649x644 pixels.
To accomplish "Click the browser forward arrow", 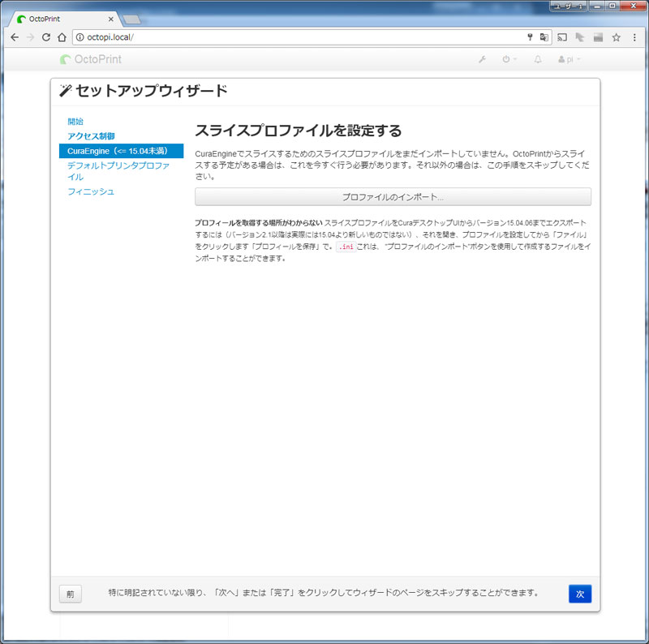I will [30, 37].
